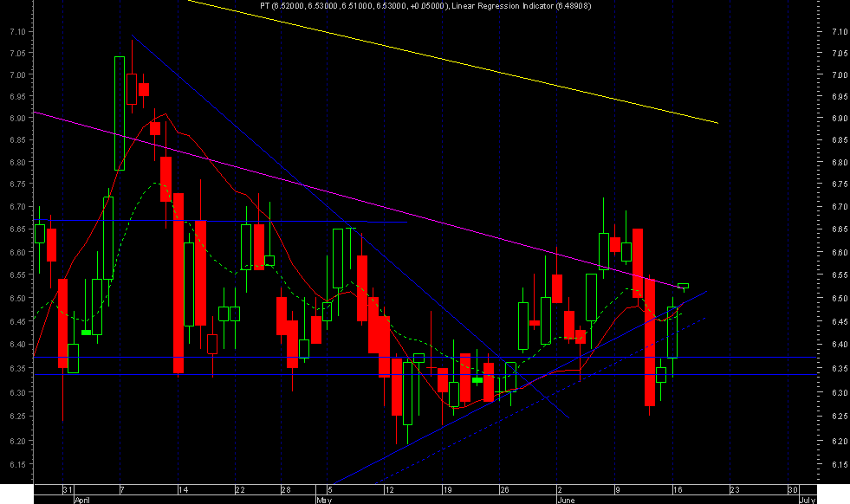Click the 6.50 label on left price axis
This screenshot has height=504, width=850.
click(18, 298)
